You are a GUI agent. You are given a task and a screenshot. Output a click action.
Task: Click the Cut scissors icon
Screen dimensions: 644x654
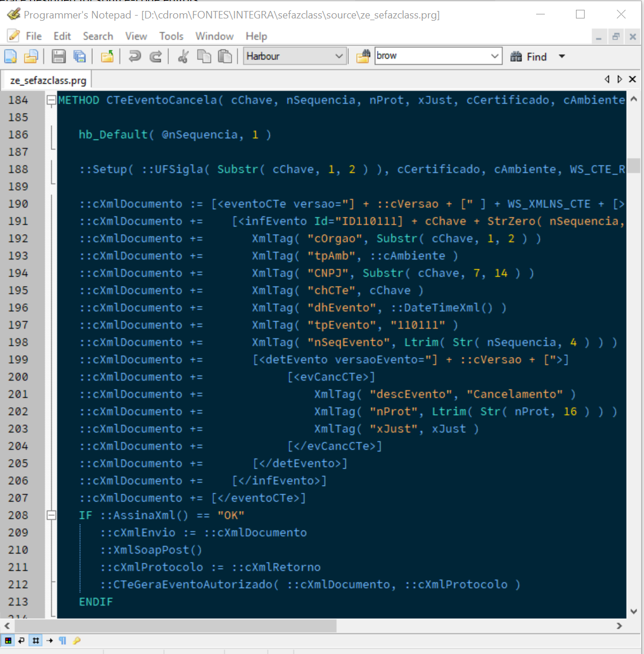(x=183, y=56)
